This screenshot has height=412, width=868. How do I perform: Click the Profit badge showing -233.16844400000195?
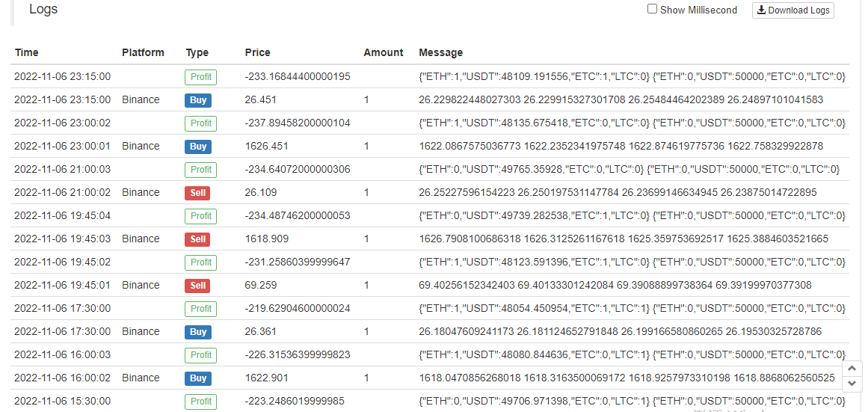[x=200, y=77]
